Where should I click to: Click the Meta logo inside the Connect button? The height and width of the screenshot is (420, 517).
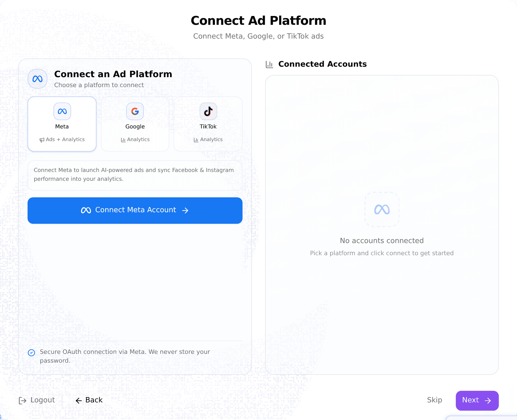click(86, 211)
